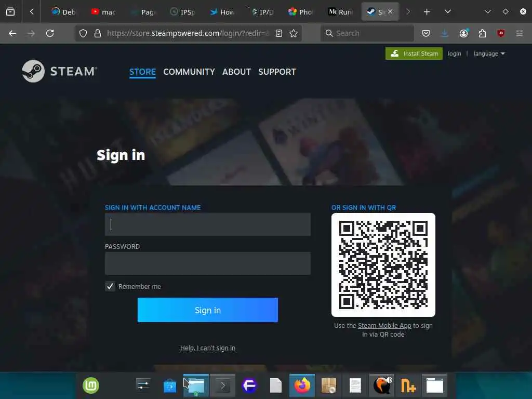Click the blue Sign in button

click(x=208, y=310)
